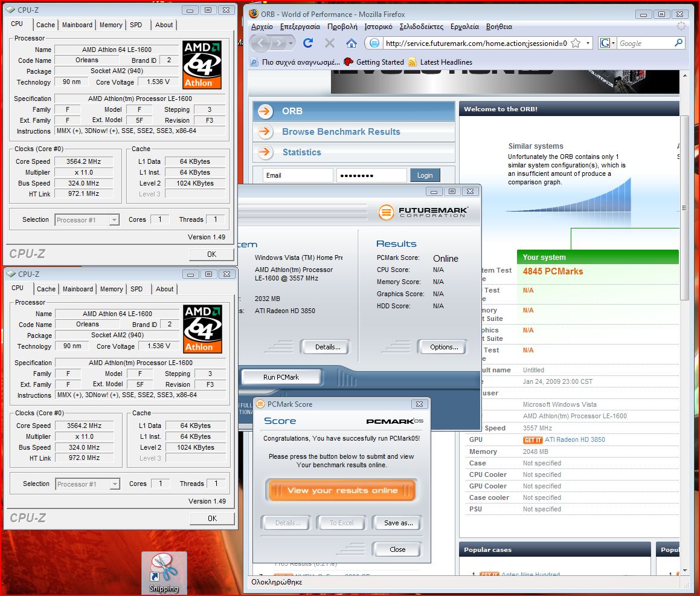
Task: Click arrow icon beside Browse Benchmark Results
Action: click(265, 131)
